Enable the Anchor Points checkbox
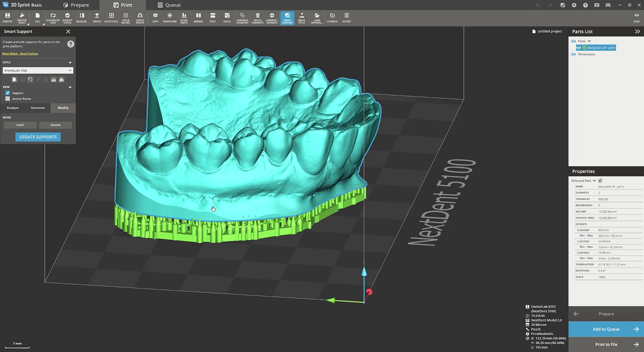Viewport: 644px width, 352px height. pyautogui.click(x=8, y=98)
